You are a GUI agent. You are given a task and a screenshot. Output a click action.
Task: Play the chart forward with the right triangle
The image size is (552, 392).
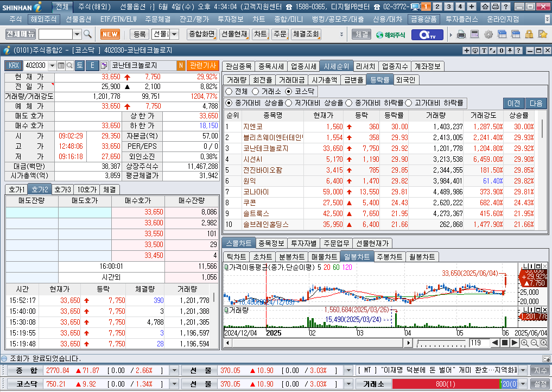(514, 343)
